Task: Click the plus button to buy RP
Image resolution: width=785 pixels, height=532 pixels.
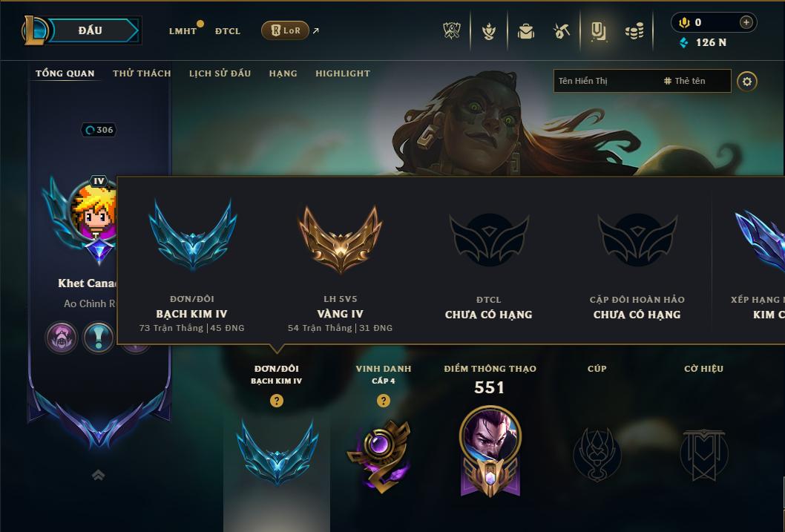Action: 746,22
